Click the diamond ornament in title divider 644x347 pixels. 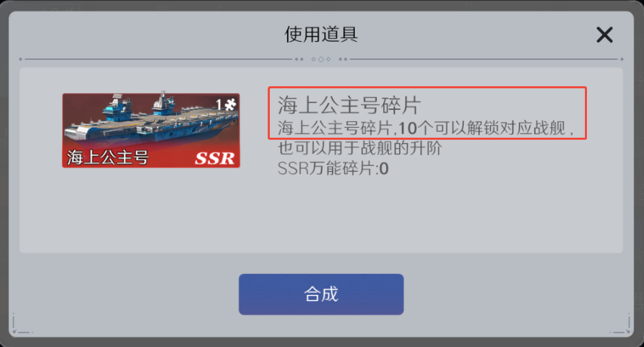pyautogui.click(x=321, y=59)
